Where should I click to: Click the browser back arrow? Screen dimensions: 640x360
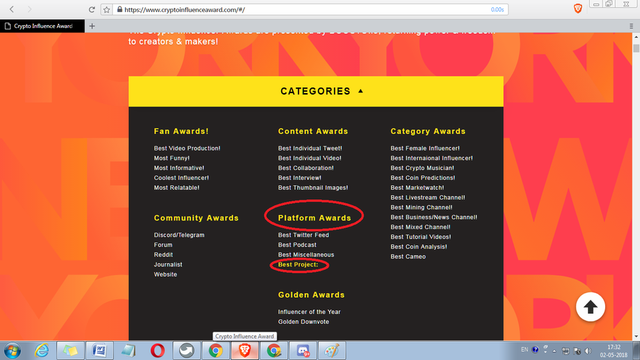coord(12,9)
